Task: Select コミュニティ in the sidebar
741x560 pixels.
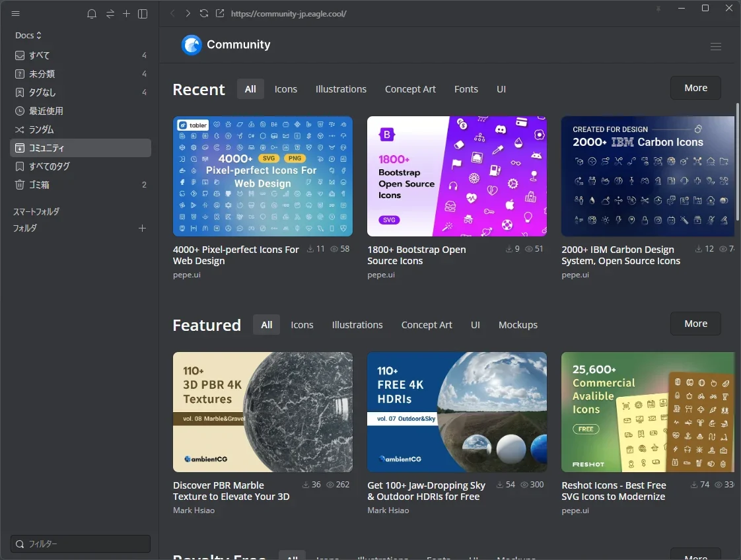Action: click(81, 148)
